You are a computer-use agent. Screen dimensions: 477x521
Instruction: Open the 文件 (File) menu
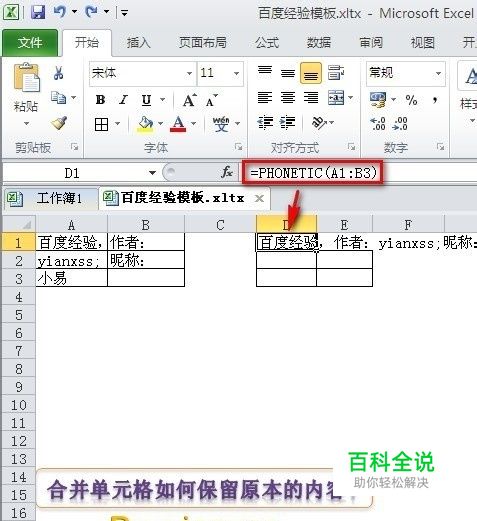pos(30,43)
